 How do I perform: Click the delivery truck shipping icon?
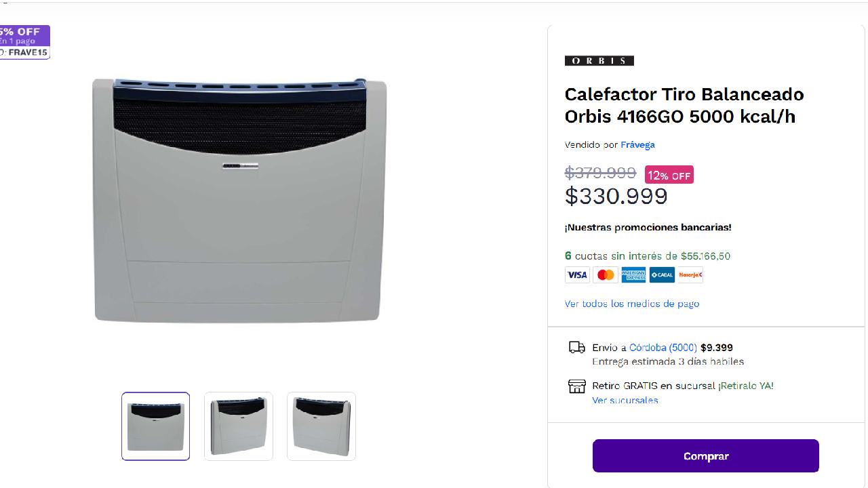click(x=576, y=348)
